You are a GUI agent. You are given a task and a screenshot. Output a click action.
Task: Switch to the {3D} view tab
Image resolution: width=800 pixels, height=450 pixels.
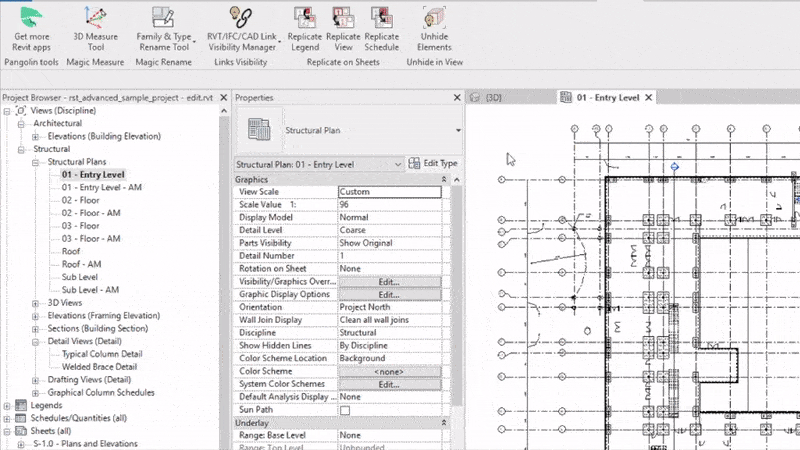493,97
